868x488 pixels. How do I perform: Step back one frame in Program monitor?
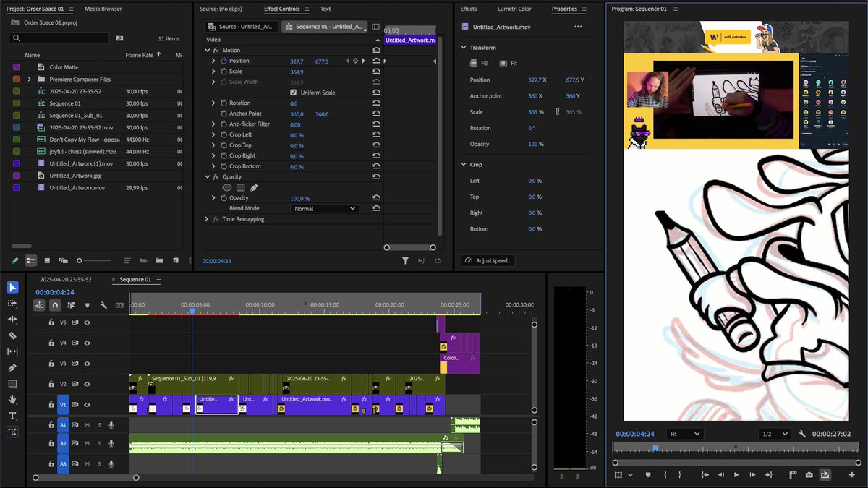[720, 475]
